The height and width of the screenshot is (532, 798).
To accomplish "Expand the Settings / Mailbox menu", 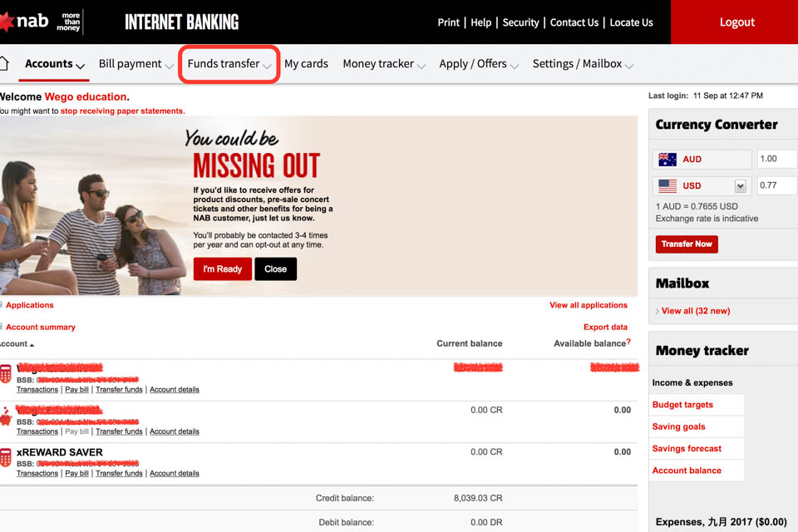I will click(583, 64).
